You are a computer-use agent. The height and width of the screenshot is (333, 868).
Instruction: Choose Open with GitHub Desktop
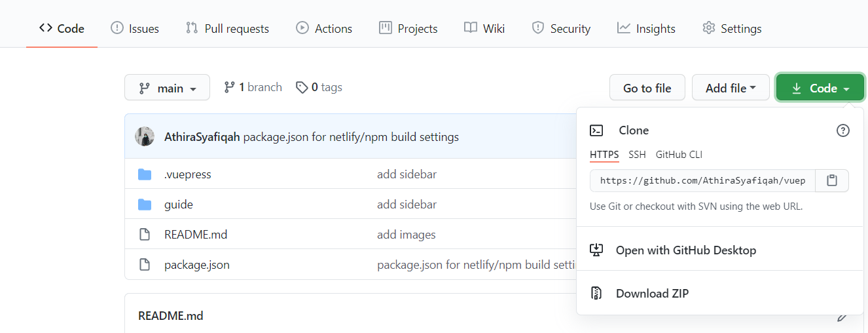[685, 250]
